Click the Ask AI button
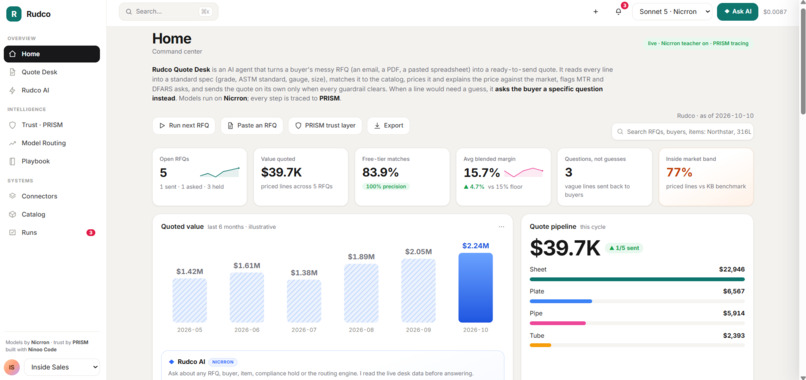The height and width of the screenshot is (380, 806). coord(737,11)
